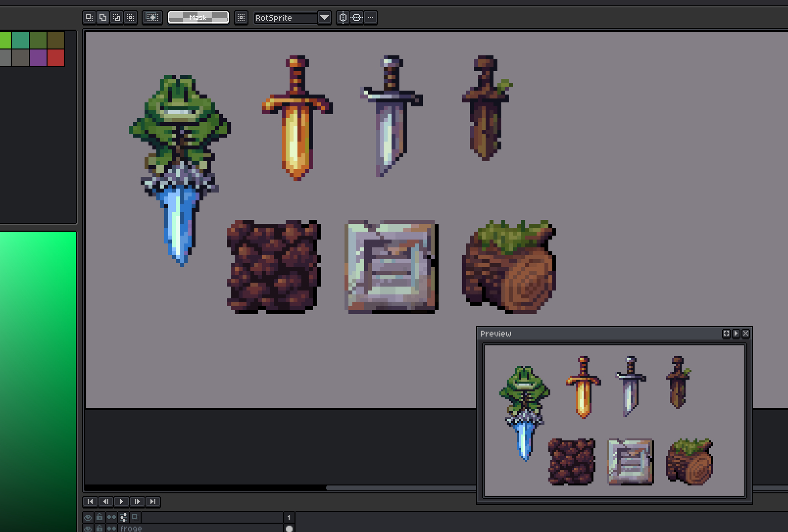Jump to the first frame
Viewport: 788px width, 532px height.
tap(90, 502)
